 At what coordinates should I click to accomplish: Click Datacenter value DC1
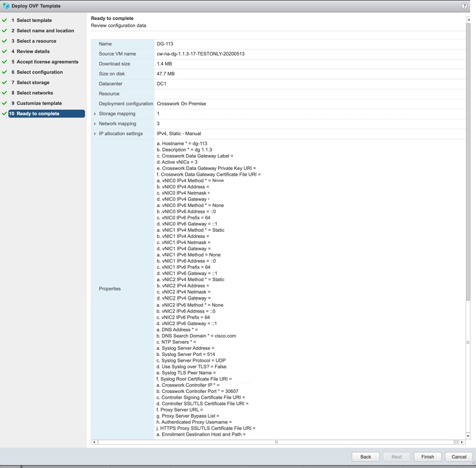(162, 84)
